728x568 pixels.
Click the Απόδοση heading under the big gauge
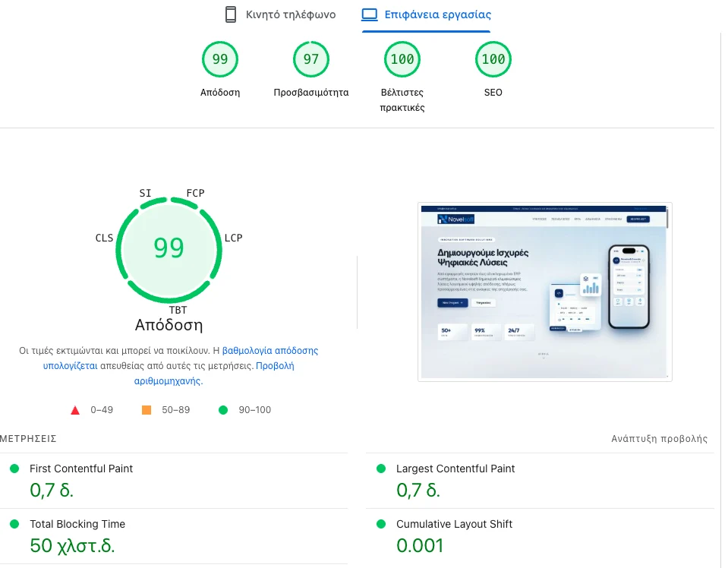click(x=169, y=325)
